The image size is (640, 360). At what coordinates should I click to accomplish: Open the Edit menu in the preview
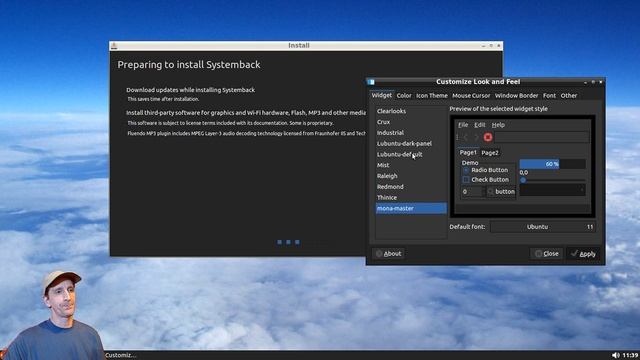point(480,125)
